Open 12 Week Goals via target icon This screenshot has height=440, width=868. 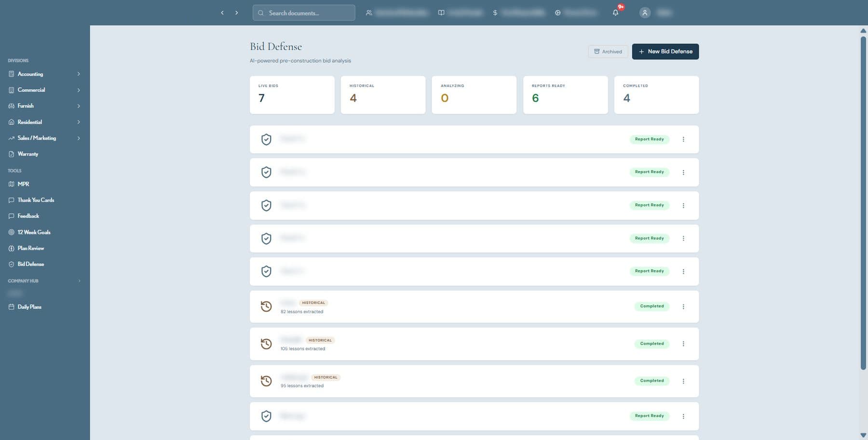[x=12, y=232]
